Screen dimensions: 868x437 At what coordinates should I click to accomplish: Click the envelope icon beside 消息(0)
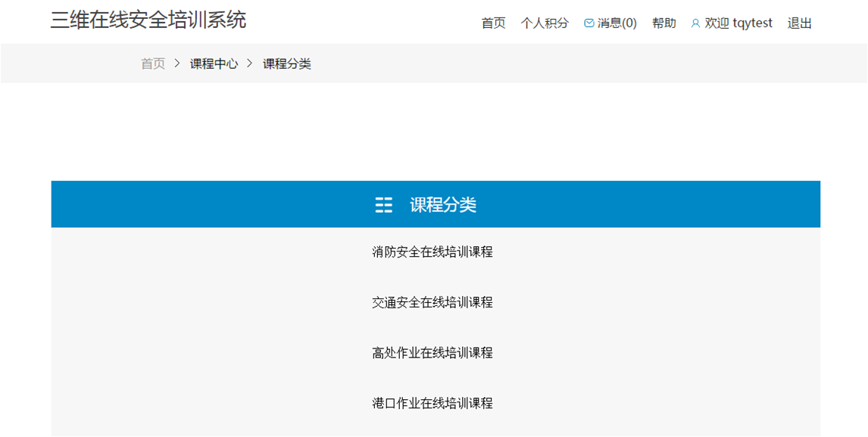tap(589, 23)
